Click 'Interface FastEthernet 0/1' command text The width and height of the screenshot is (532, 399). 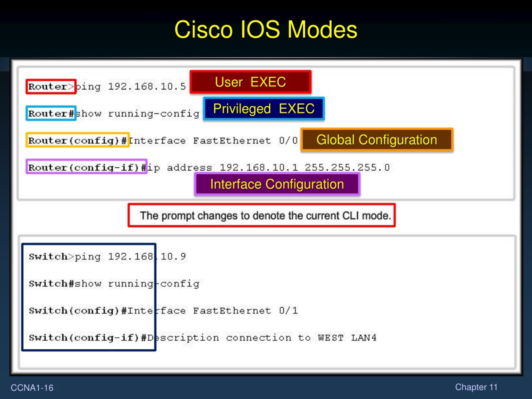click(213, 311)
